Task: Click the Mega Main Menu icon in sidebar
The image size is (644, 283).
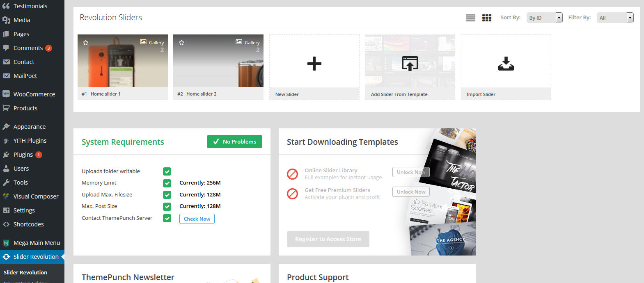Action: click(x=6, y=243)
